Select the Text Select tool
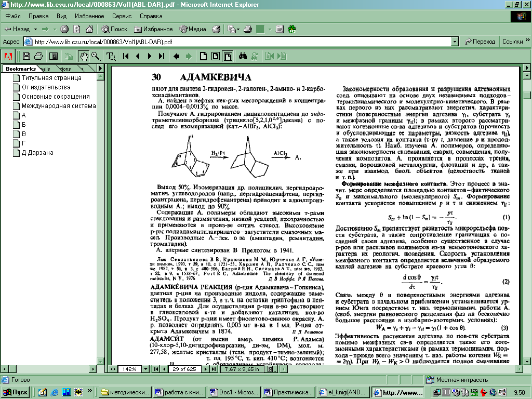Image resolution: width=532 pixels, height=399 pixels. 111,56
